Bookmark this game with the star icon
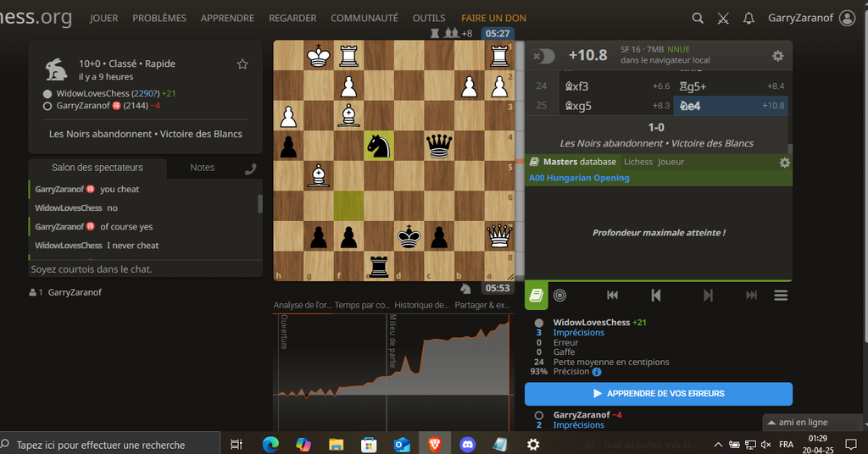868x454 pixels. pos(242,64)
